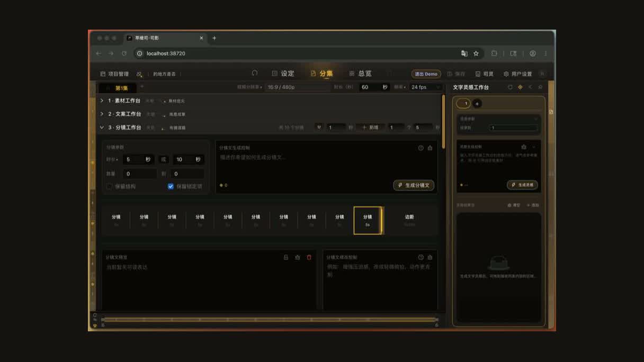Switch to the 设定 tab

coord(283,74)
